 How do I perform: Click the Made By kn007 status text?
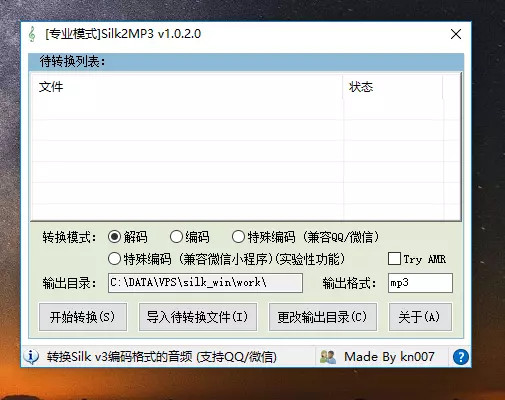(x=389, y=357)
